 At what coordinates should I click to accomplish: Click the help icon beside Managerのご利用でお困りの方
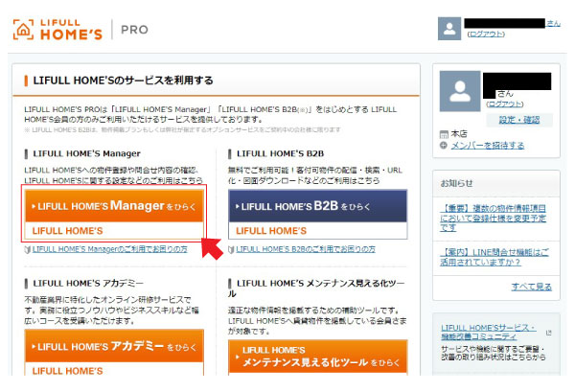[x=27, y=250]
